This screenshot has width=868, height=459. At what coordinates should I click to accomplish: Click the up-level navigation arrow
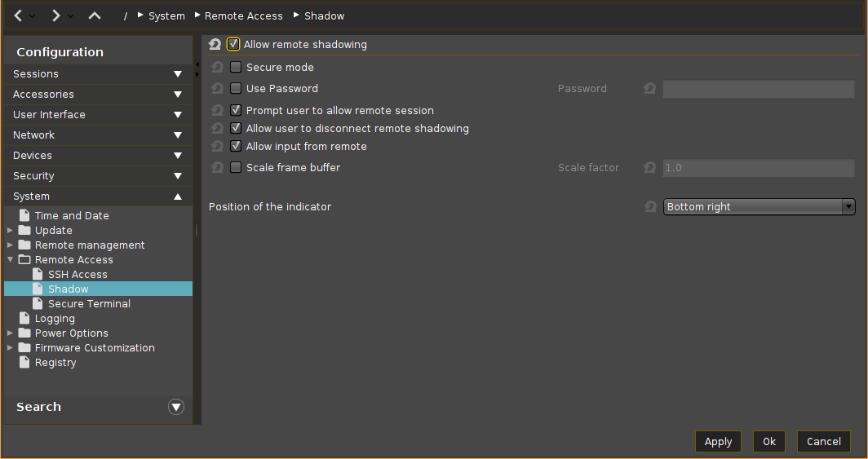click(x=95, y=15)
